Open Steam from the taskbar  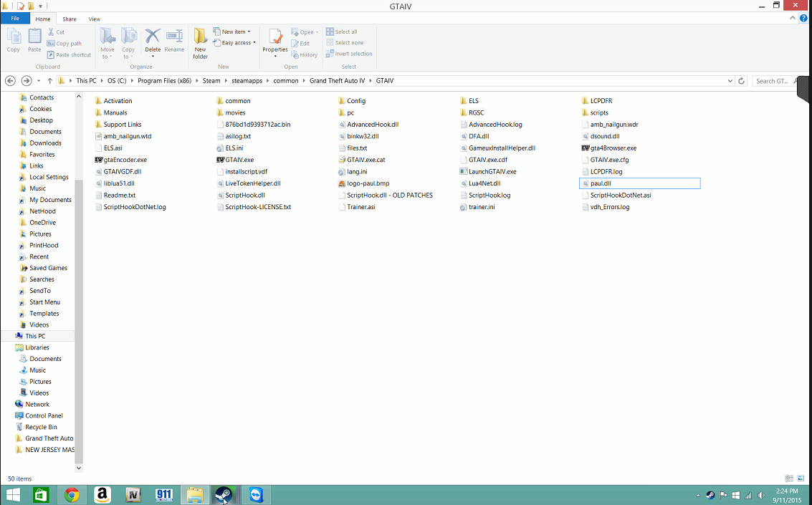[224, 495]
